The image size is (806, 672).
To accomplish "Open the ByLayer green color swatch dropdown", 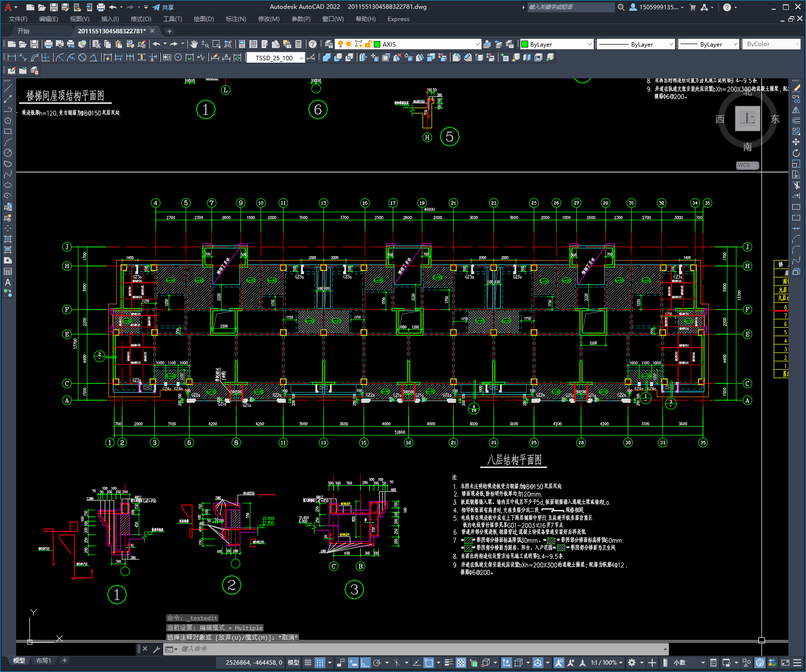I will 557,44.
